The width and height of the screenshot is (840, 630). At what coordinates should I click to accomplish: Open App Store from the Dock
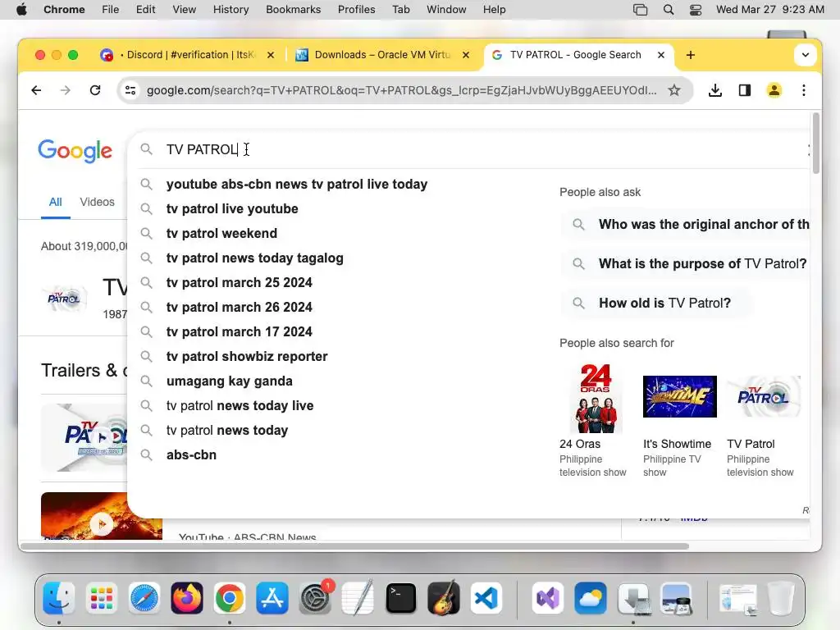click(x=272, y=598)
